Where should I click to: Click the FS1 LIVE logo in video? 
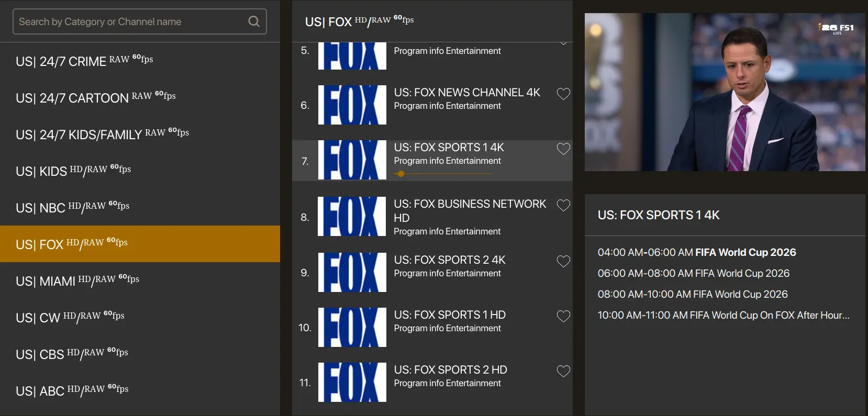(x=837, y=29)
